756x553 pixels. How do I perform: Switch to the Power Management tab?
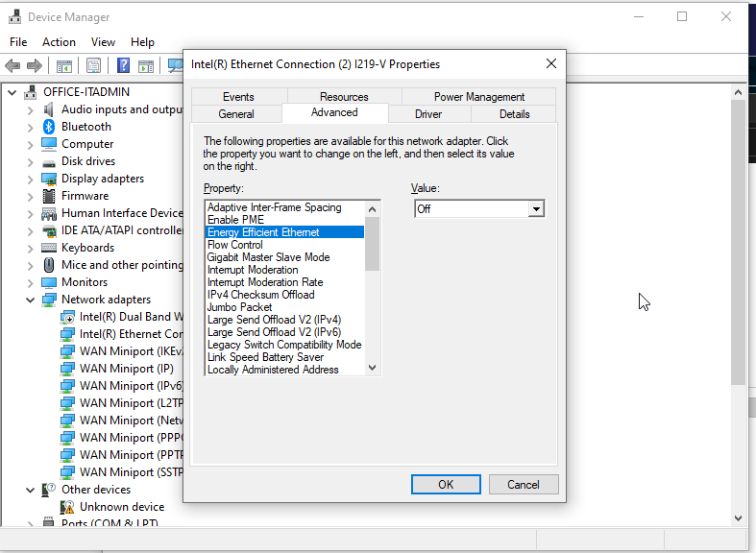coord(478,97)
